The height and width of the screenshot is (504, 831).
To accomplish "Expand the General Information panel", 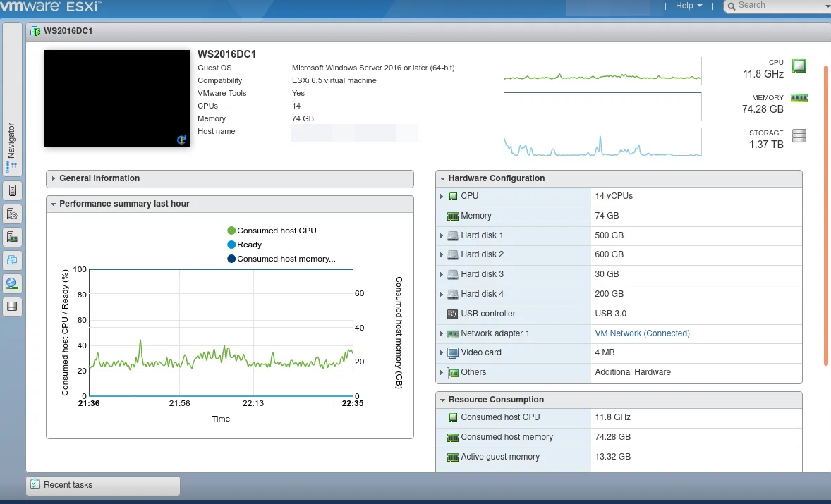I will tap(230, 178).
